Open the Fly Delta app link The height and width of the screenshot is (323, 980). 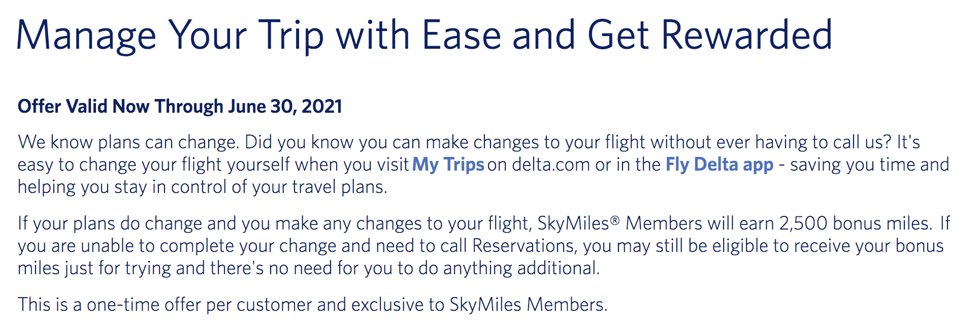click(x=720, y=165)
